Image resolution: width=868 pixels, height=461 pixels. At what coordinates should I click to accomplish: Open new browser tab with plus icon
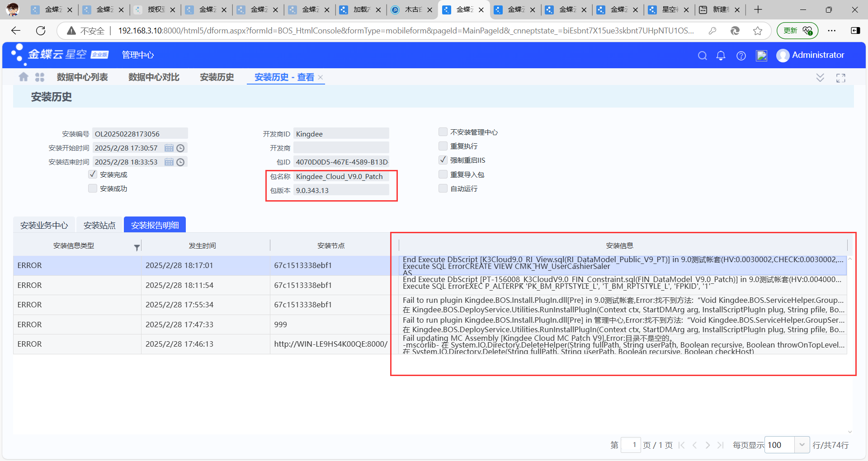tap(758, 9)
